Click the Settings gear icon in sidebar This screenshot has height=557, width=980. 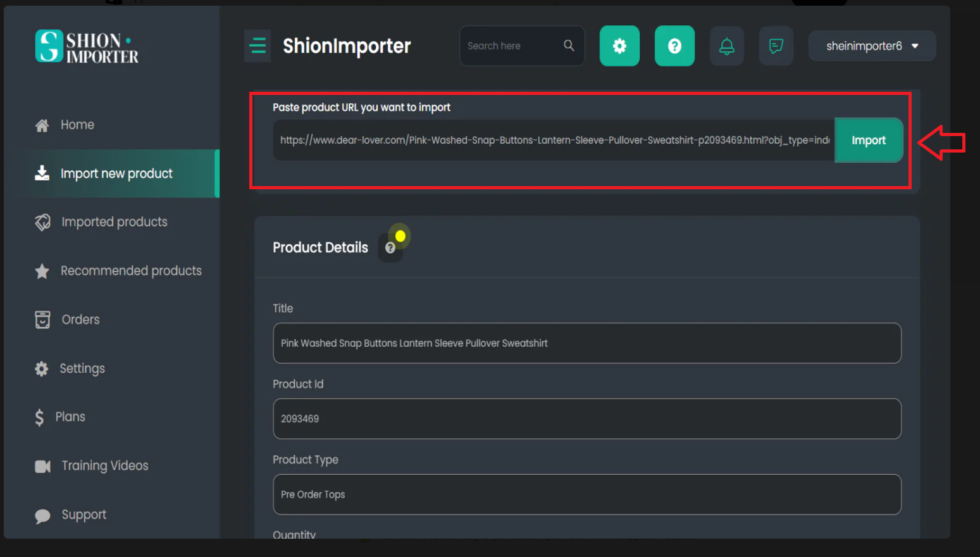coord(41,368)
